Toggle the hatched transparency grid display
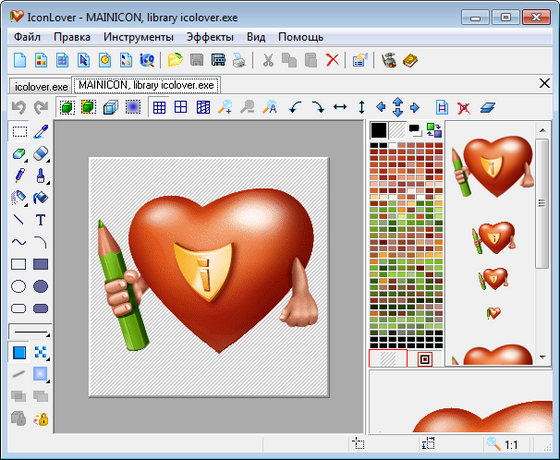Image resolution: width=560 pixels, height=460 pixels. 203,107
